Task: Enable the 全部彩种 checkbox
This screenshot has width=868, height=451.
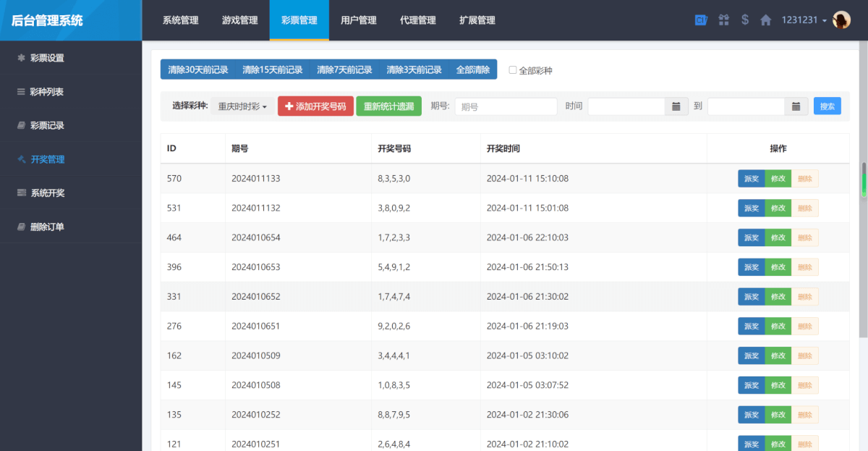Action: pos(513,70)
